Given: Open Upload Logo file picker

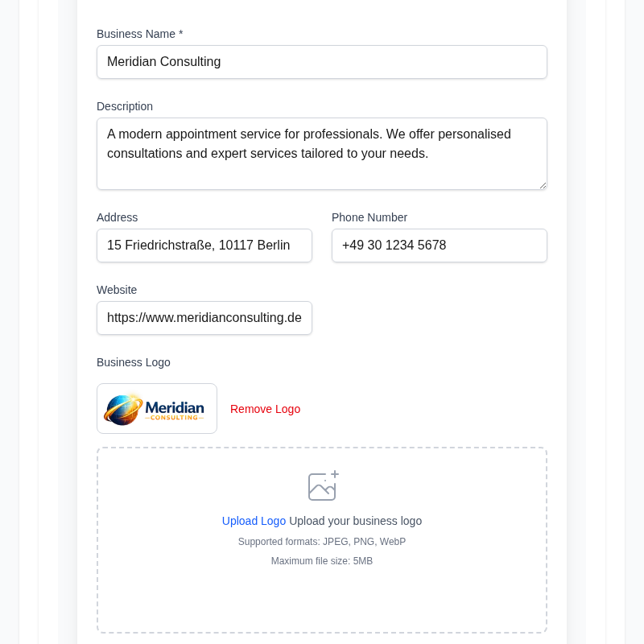Looking at the screenshot, I should [254, 521].
